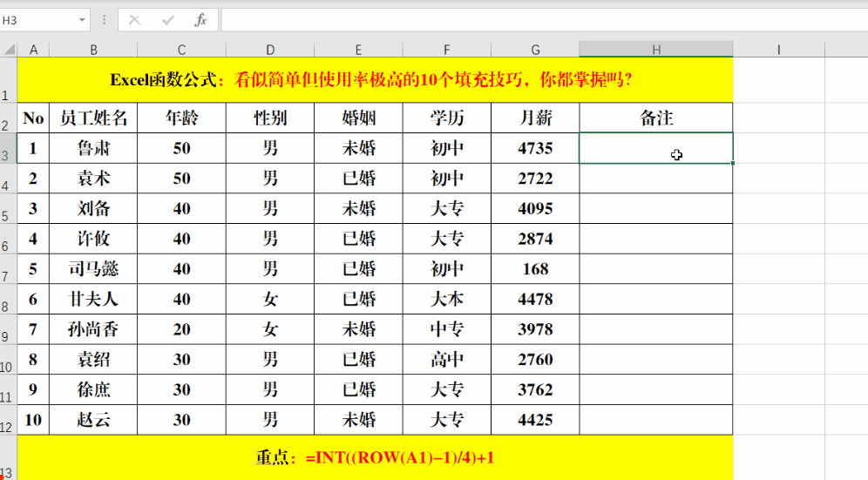
Task: Click the salary cell 4735
Action: (x=535, y=148)
